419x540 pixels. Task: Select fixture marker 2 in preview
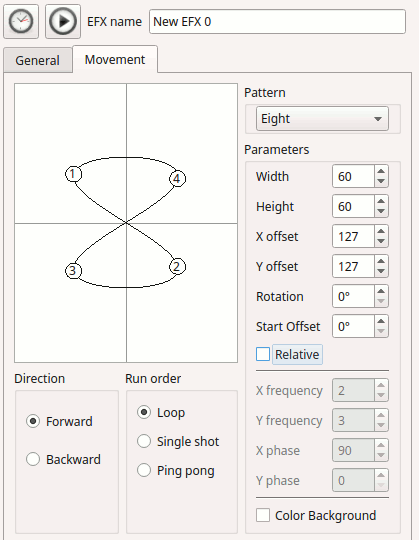(177, 267)
